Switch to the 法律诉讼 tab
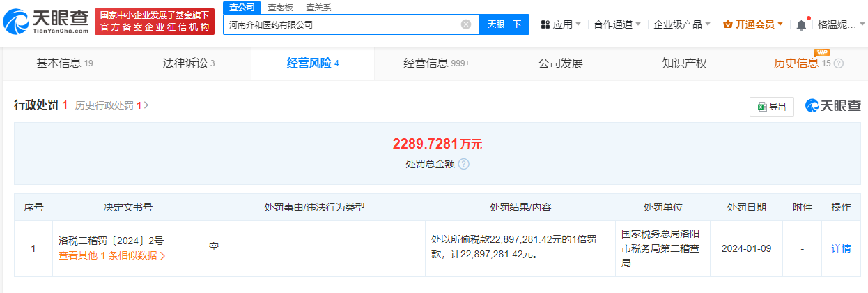 (x=188, y=63)
